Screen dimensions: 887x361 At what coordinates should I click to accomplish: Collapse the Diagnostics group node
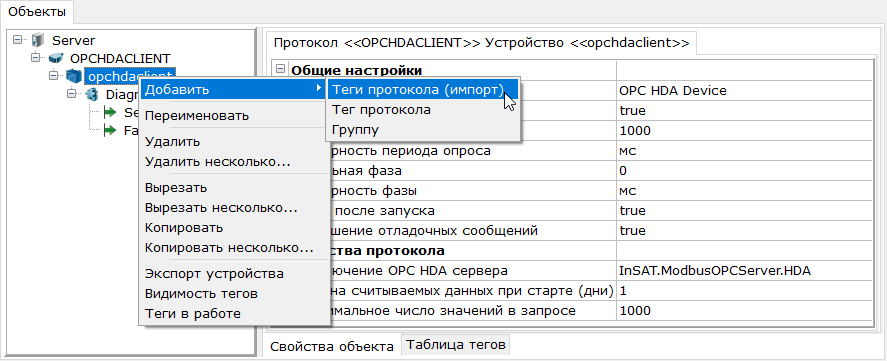72,94
